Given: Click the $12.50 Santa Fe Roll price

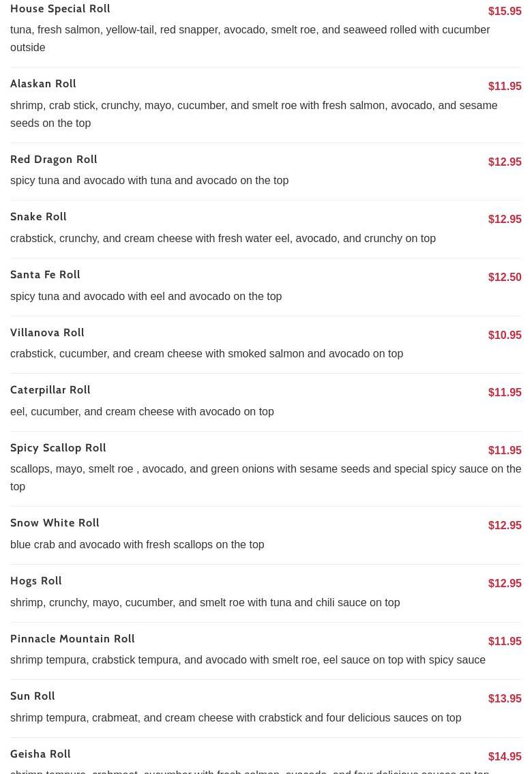Looking at the screenshot, I should [505, 278].
